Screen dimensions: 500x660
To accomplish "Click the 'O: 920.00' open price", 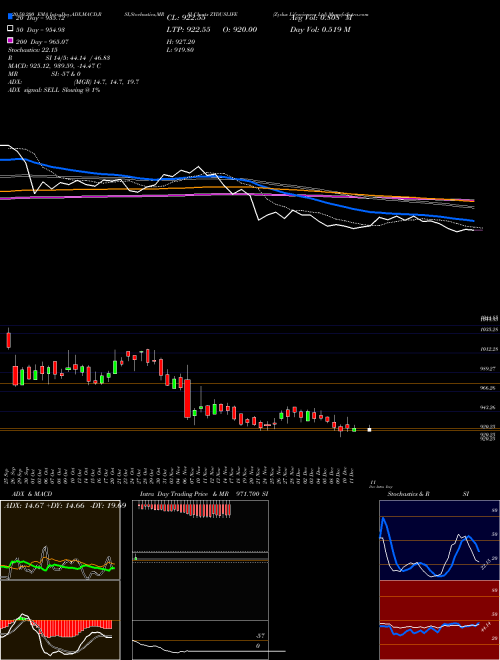I will [x=238, y=29].
